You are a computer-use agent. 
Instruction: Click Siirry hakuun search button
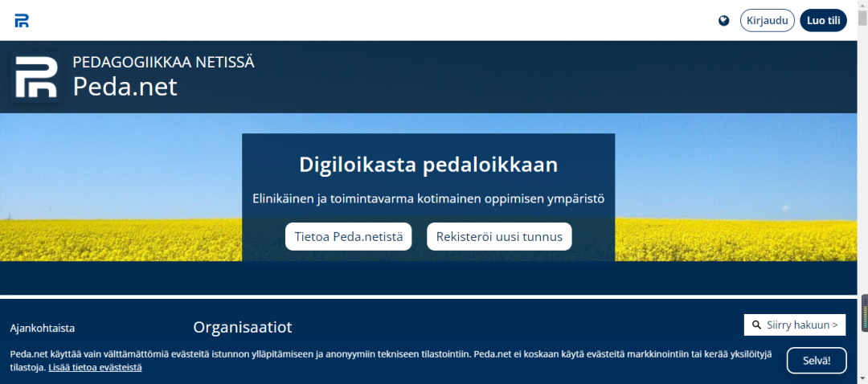pyautogui.click(x=794, y=325)
